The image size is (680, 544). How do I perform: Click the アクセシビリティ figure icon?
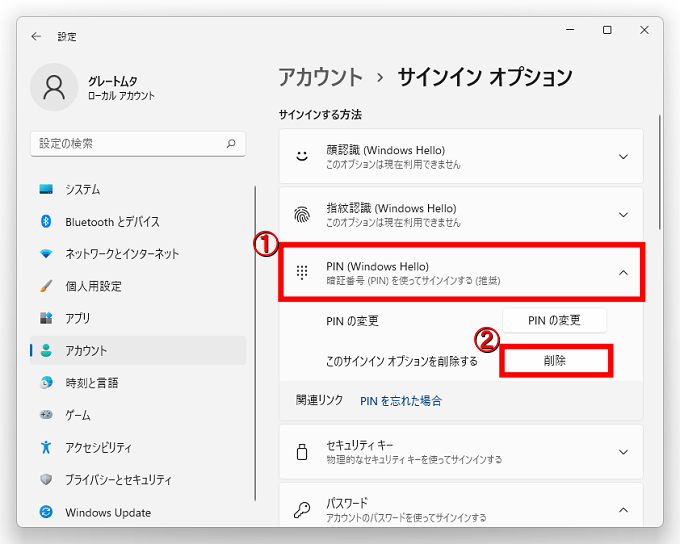46,447
